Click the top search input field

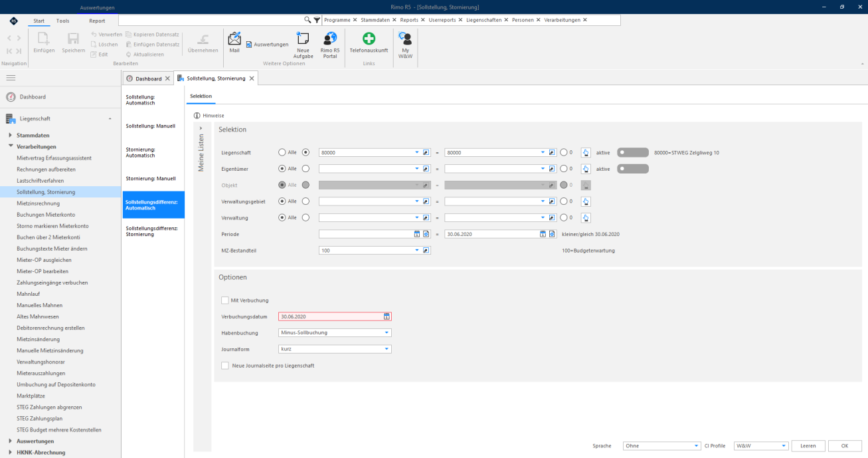pyautogui.click(x=211, y=20)
